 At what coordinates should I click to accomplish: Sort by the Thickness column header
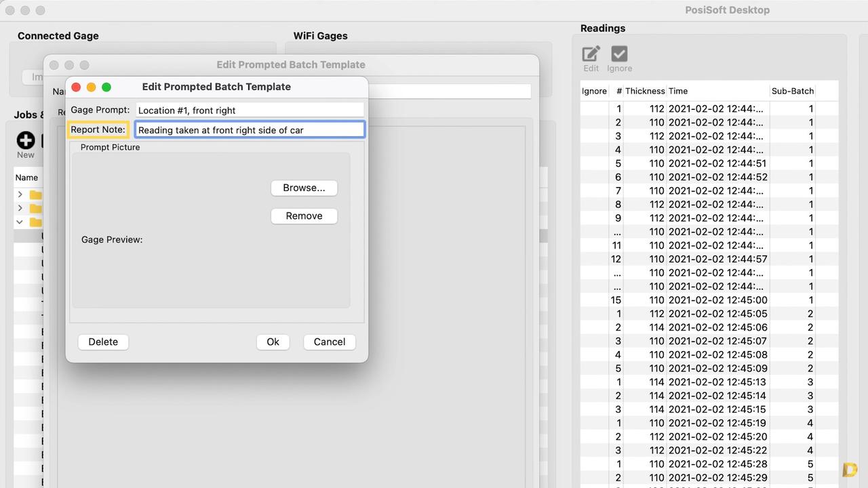tap(645, 91)
